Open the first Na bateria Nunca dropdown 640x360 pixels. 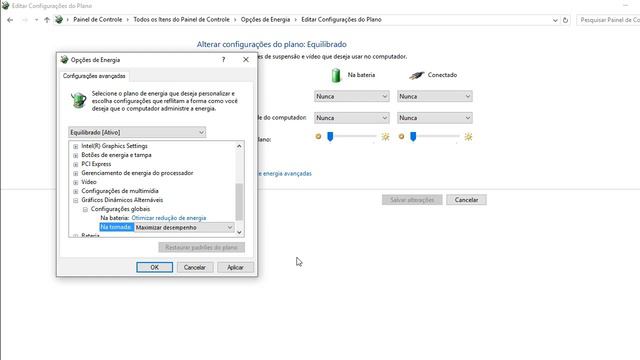pos(351,96)
